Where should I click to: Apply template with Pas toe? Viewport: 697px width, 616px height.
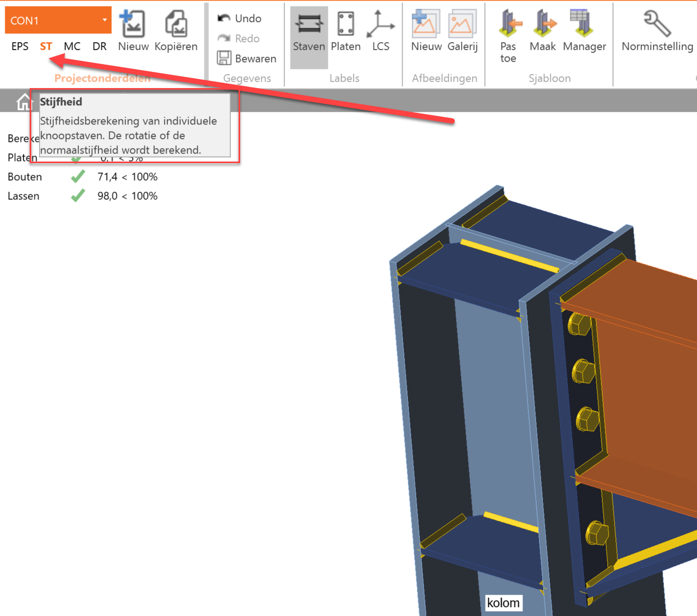(508, 35)
